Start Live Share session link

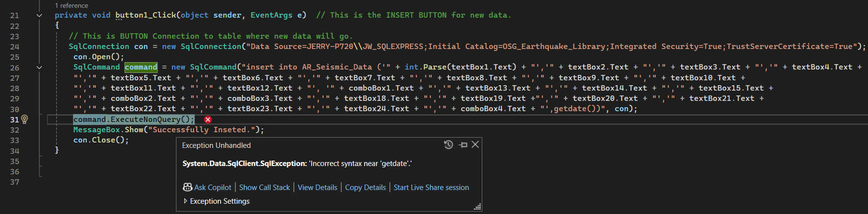tap(431, 187)
